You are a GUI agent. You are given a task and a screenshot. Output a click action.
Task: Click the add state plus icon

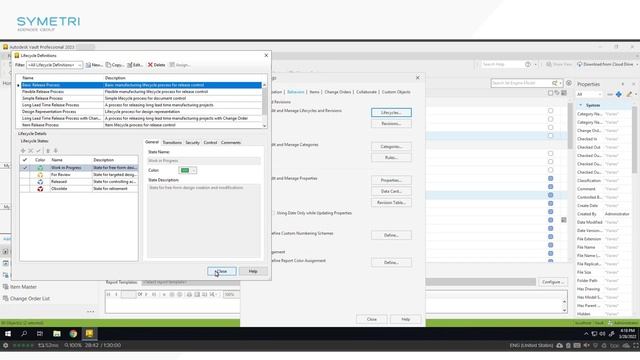click(23, 151)
